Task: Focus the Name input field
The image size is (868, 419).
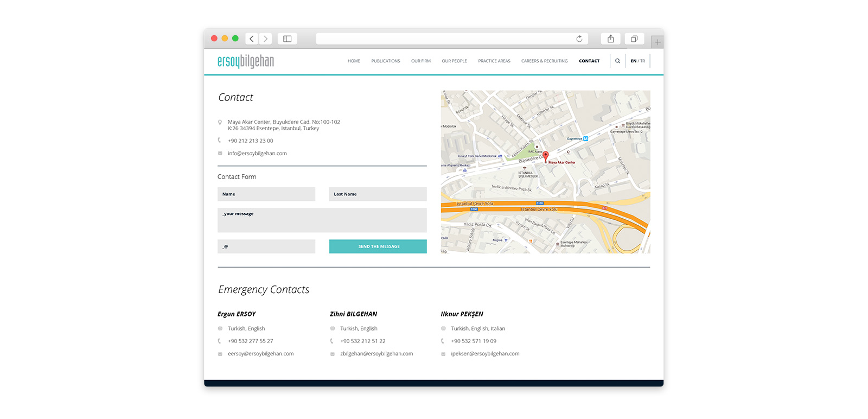Action: pyautogui.click(x=266, y=194)
